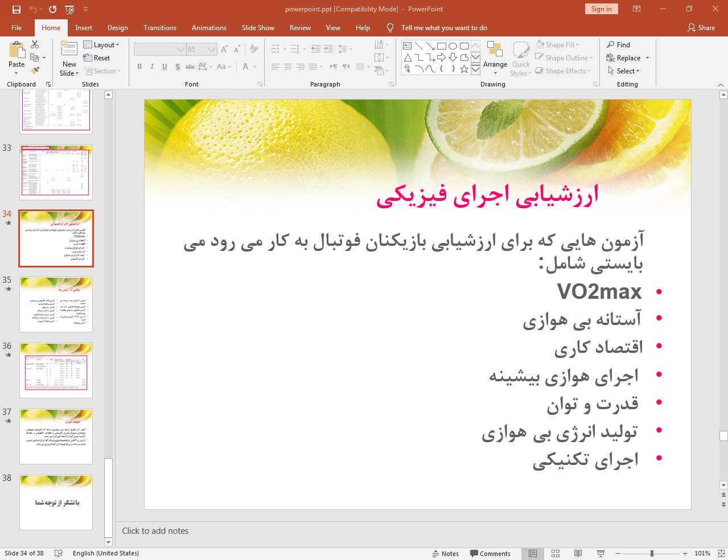728x560 pixels.
Task: Switch to Slide Sorter view in status bar
Action: [555, 553]
